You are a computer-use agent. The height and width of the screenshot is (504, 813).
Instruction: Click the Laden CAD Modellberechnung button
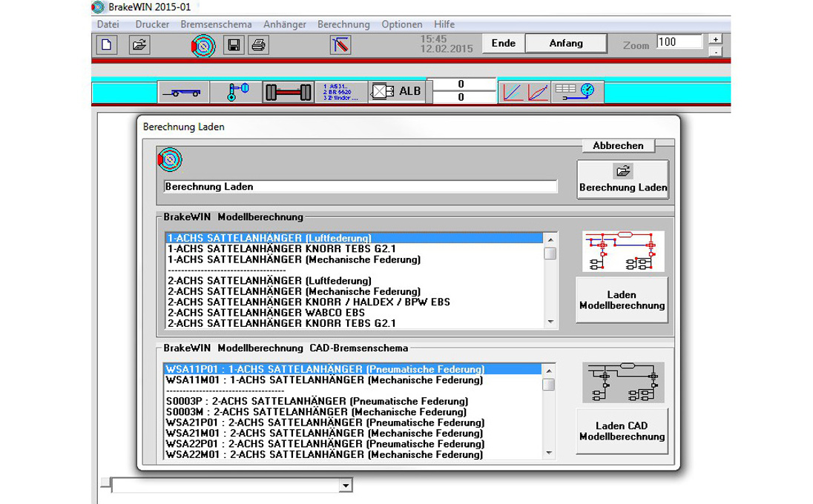[x=622, y=431]
